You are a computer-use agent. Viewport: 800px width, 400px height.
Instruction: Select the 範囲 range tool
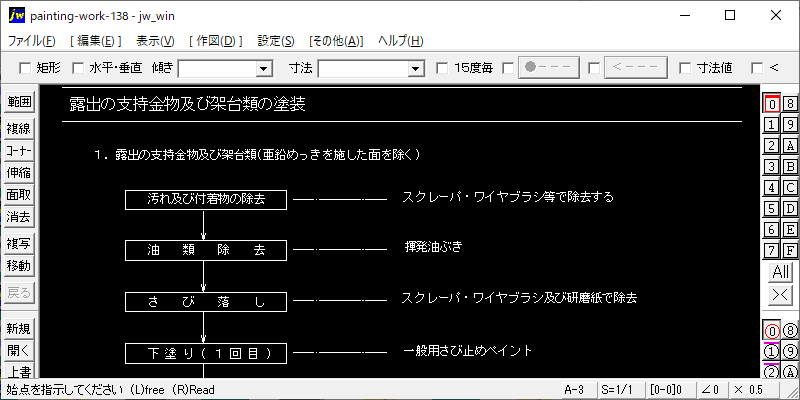tap(19, 103)
